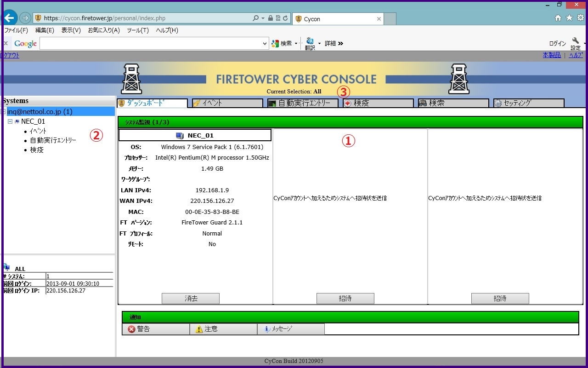Click the 消去 button under NEC_01

pos(190,299)
